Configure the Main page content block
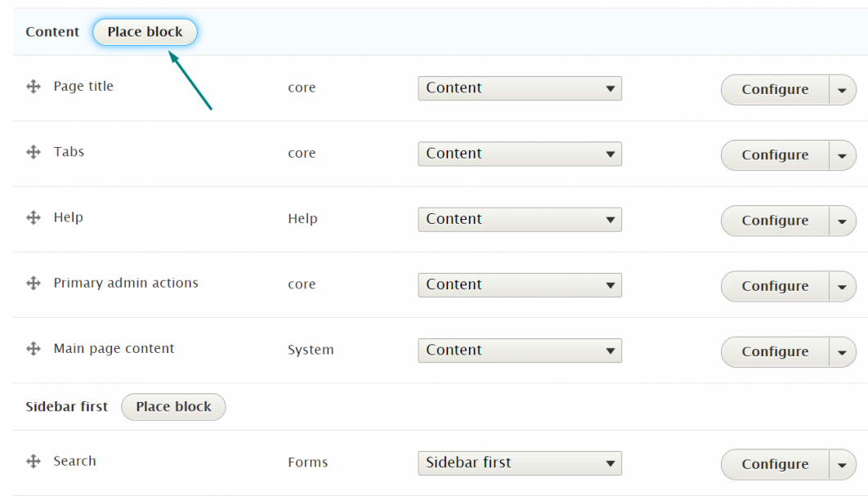Viewport: 868px width, 496px height. tap(772, 351)
